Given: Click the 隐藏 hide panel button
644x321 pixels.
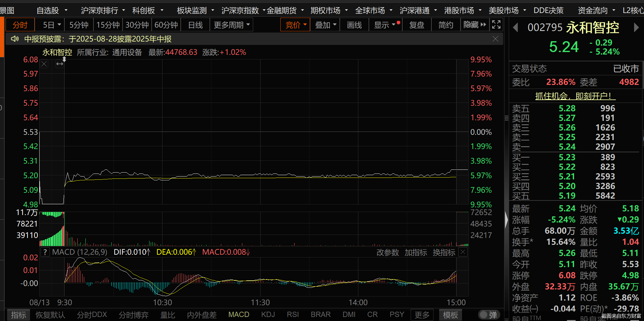Looking at the screenshot, I should point(475,25).
